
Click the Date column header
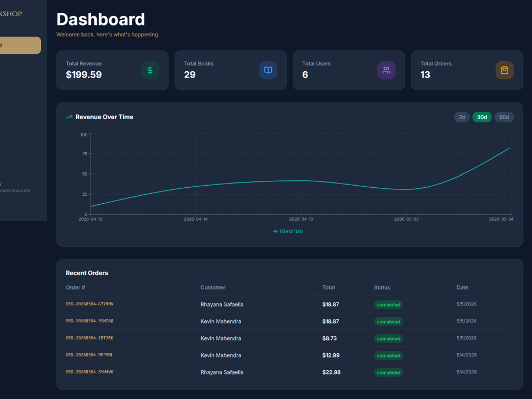(462, 287)
